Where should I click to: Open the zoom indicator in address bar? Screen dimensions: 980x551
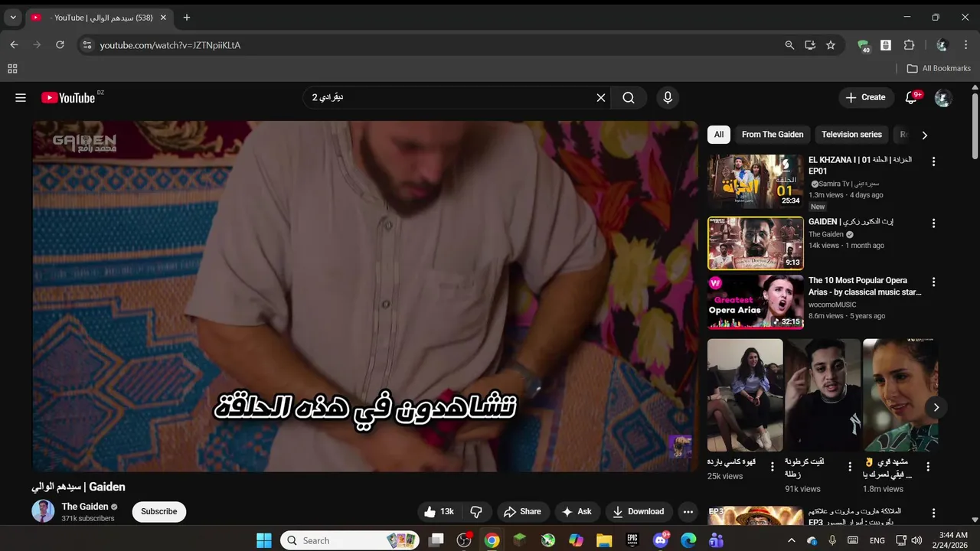coord(789,45)
